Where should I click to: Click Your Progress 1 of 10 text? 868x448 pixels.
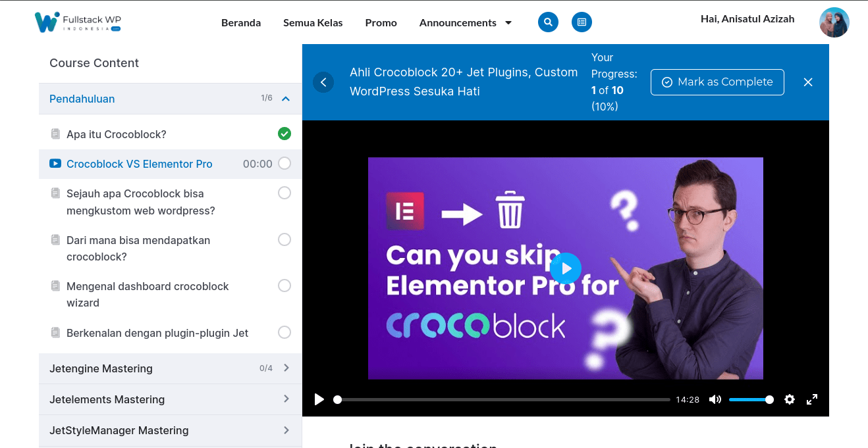[x=614, y=82]
